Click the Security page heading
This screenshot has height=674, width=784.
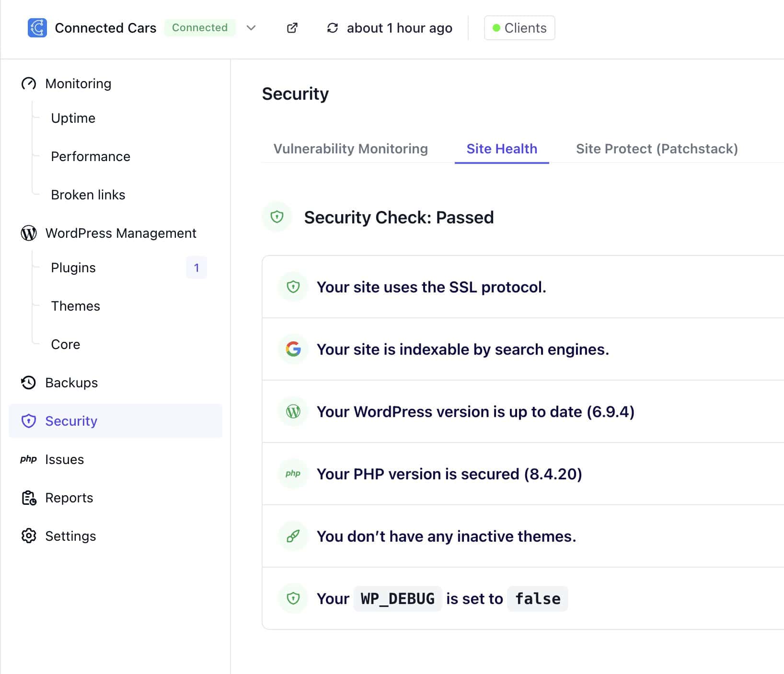pos(295,93)
